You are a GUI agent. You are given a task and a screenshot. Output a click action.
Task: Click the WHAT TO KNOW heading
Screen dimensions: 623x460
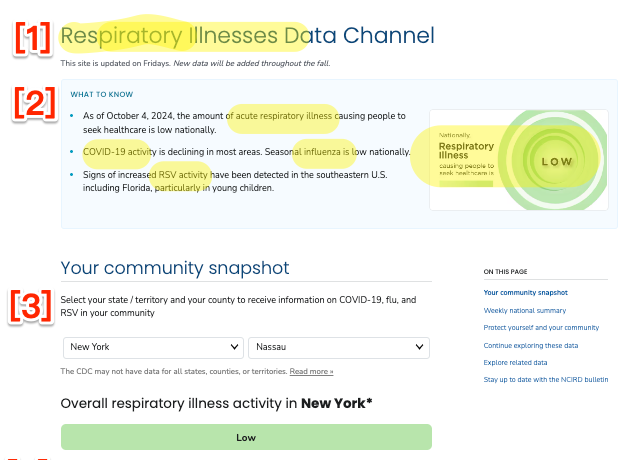[x=102, y=95]
